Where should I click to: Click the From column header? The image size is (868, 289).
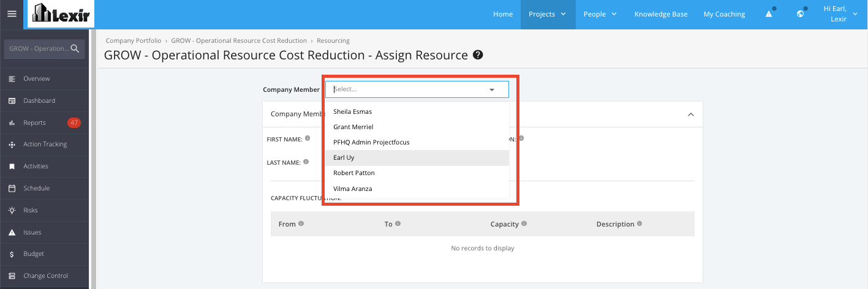287,224
